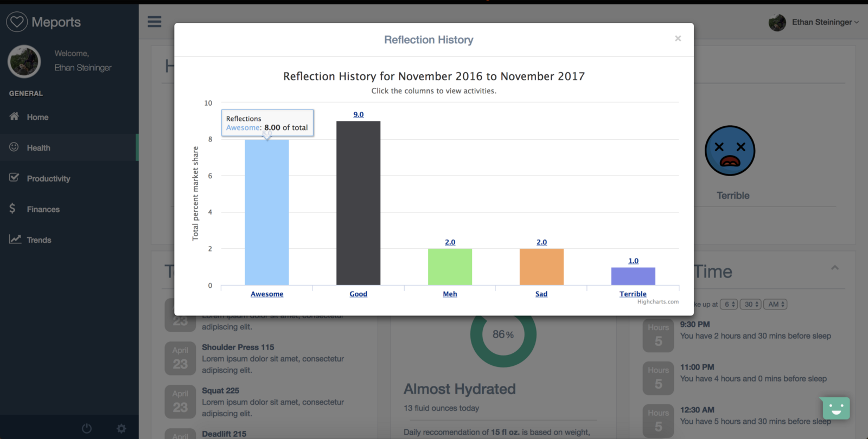The height and width of the screenshot is (439, 868).
Task: Go to Trends in sidebar
Action: tap(39, 240)
